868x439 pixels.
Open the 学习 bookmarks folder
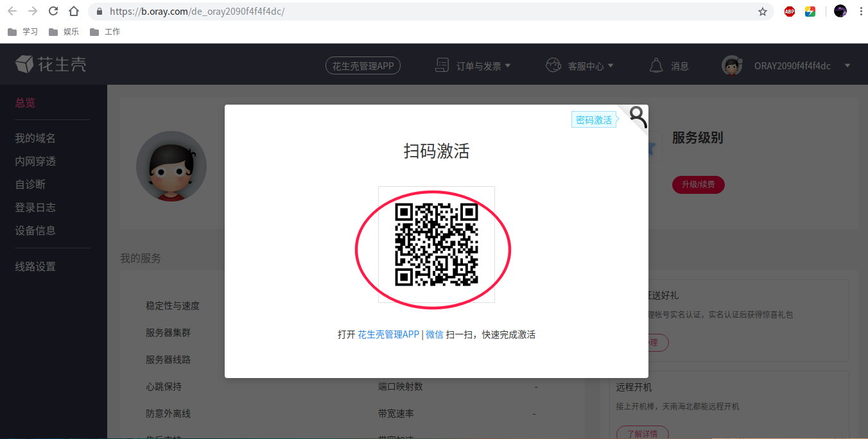click(23, 31)
